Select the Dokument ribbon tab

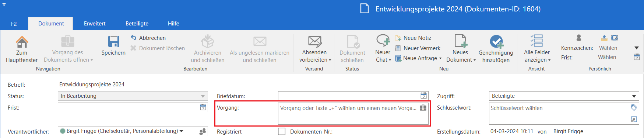click(51, 24)
